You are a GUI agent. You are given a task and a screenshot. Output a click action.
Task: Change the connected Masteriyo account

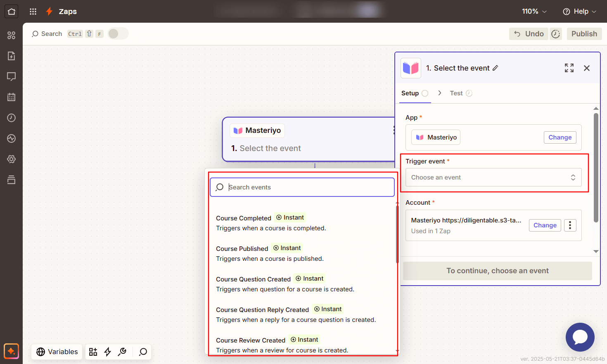click(545, 225)
